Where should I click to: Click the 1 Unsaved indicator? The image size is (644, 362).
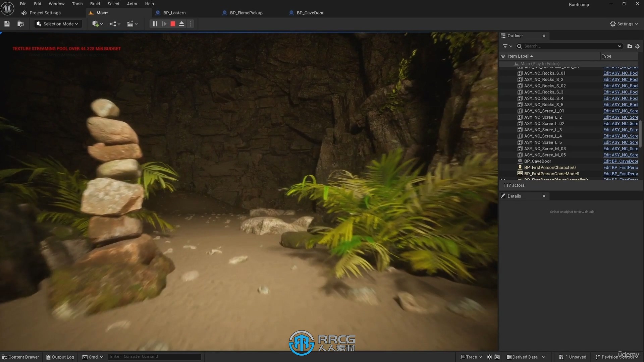click(x=573, y=357)
